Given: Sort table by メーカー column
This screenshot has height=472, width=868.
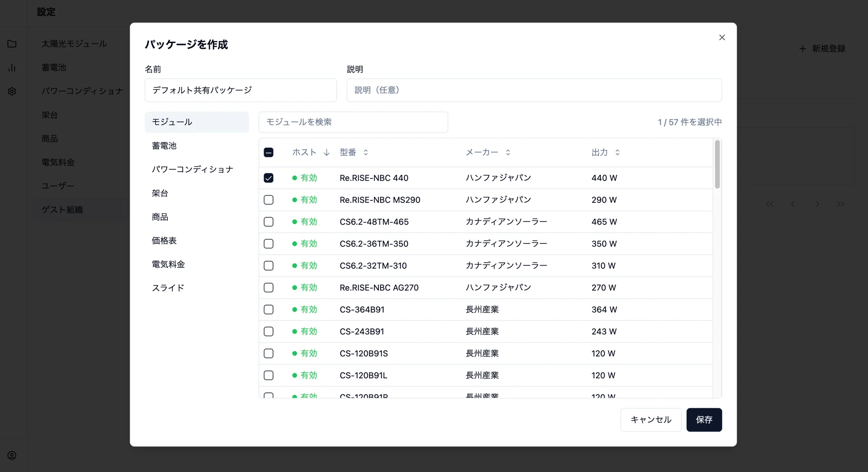Looking at the screenshot, I should coord(488,153).
